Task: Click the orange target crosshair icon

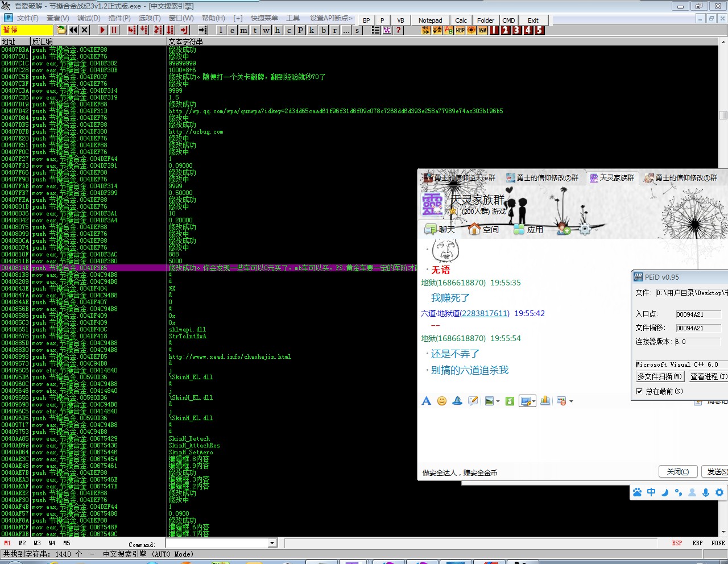Action: 471,30
